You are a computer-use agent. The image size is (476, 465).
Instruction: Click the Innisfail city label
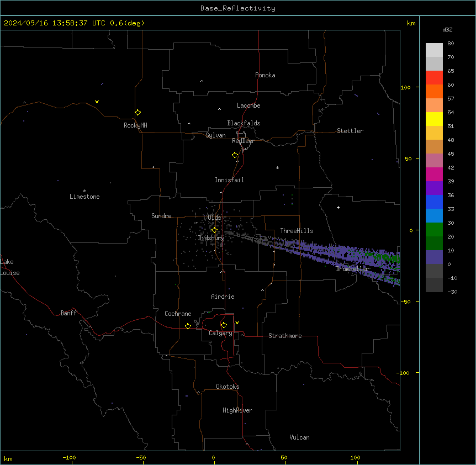229,180
